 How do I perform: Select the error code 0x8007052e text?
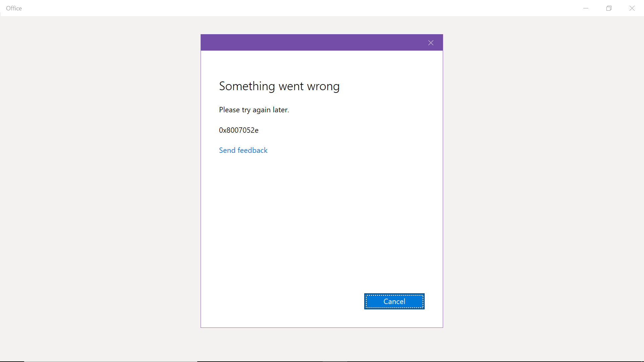pyautogui.click(x=238, y=130)
